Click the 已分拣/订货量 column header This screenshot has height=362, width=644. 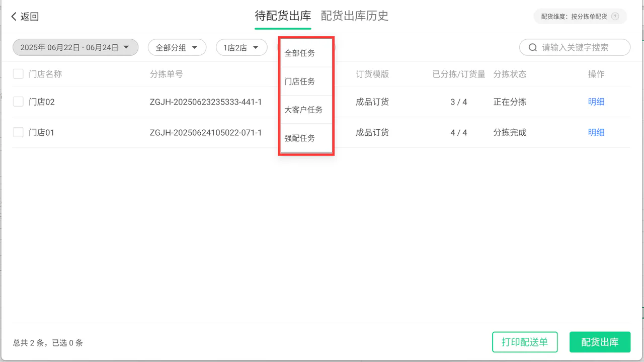[x=459, y=74]
